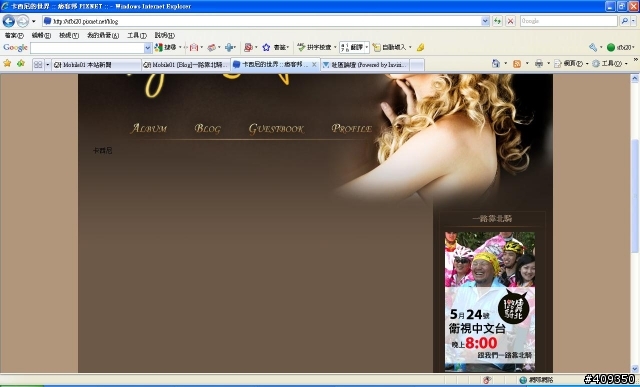Expand the tab list dropdown arrow
This screenshot has height=387, width=640.
(47, 64)
